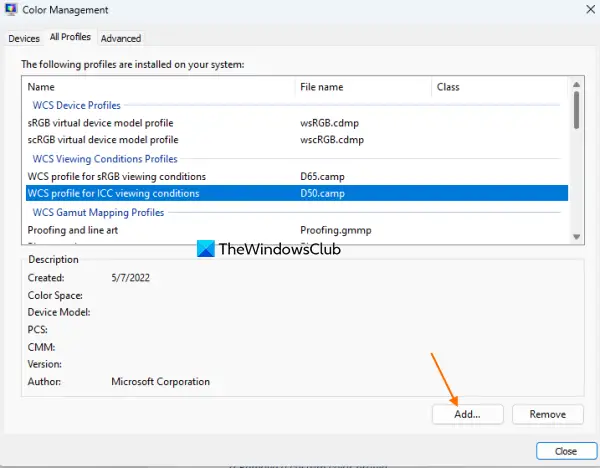Click the TheWindowsClub logo icon

205,249
